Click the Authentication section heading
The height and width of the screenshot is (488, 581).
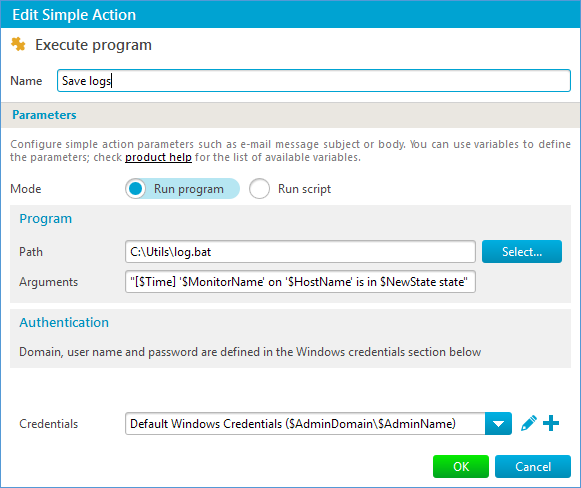click(64, 322)
